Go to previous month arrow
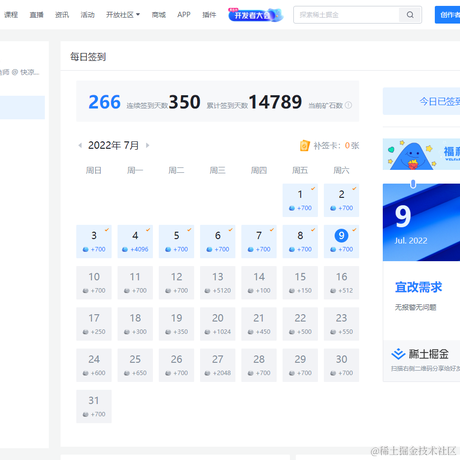460x460 pixels. pos(80,145)
